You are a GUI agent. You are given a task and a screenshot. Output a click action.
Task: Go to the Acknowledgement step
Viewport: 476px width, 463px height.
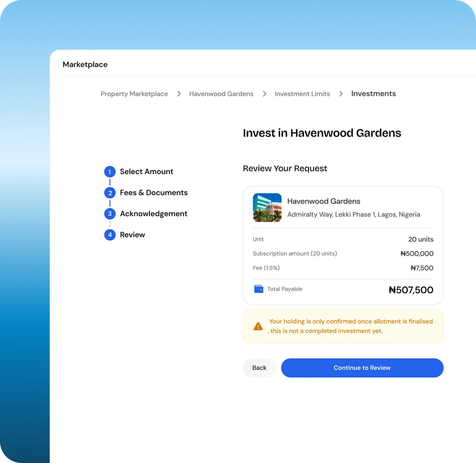154,214
